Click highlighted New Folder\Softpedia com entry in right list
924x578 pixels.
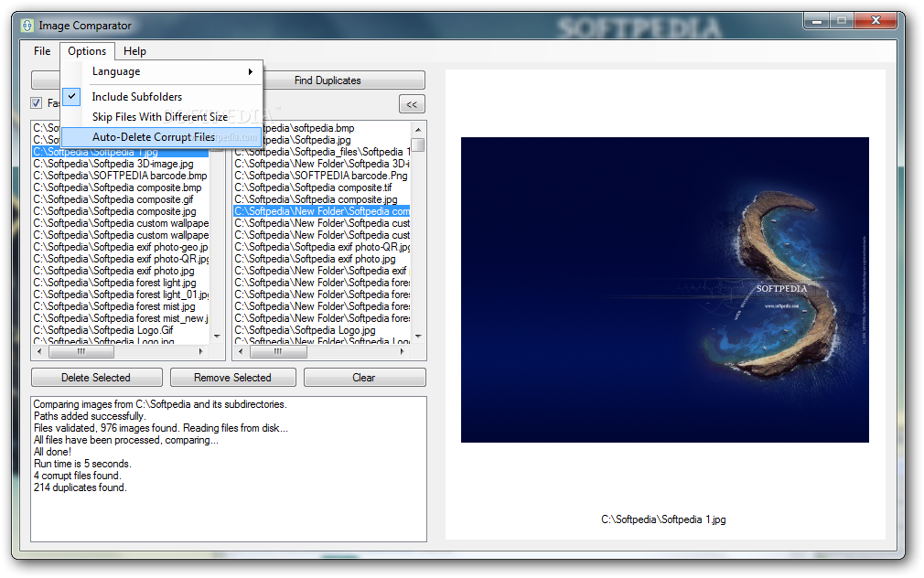click(x=322, y=211)
